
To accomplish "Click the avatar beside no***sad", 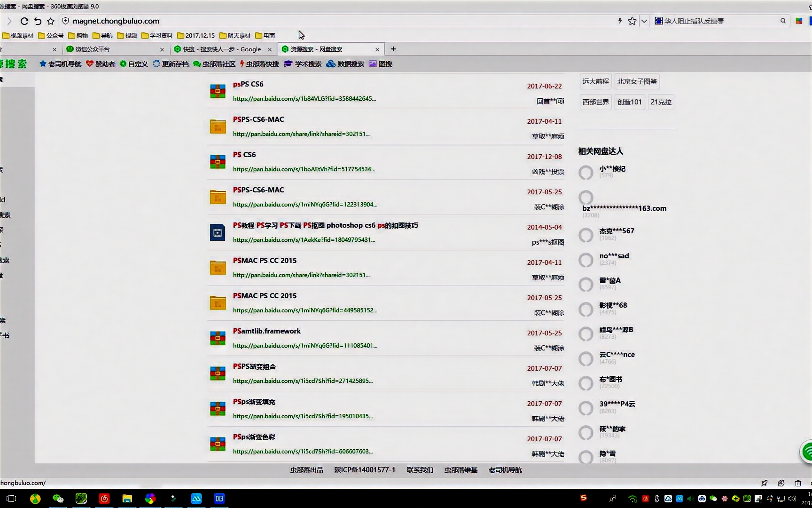I will point(586,260).
